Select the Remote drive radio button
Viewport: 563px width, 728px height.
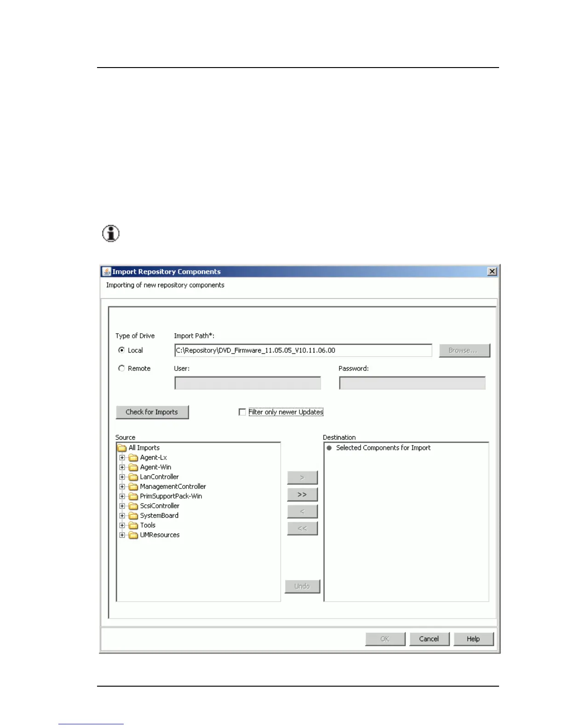121,368
